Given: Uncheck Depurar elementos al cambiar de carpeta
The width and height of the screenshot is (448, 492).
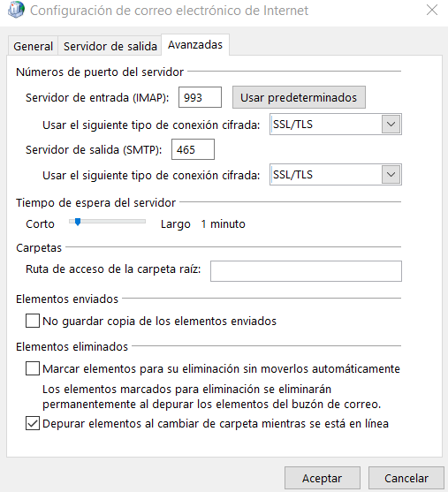Looking at the screenshot, I should pyautogui.click(x=33, y=423).
